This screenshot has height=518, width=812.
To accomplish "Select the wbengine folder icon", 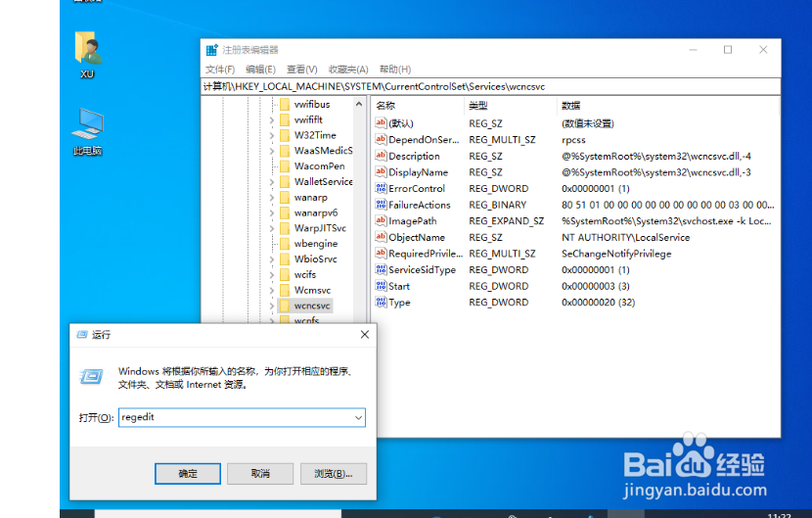I will click(x=285, y=243).
